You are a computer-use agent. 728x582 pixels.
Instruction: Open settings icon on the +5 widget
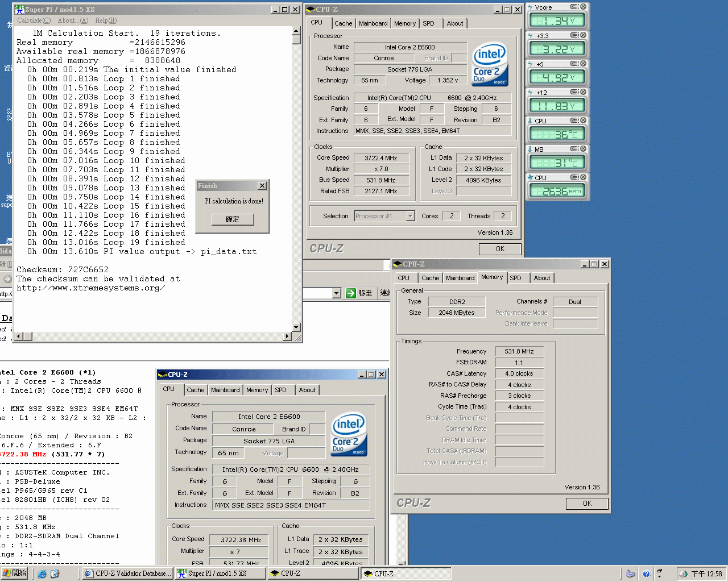[x=574, y=64]
